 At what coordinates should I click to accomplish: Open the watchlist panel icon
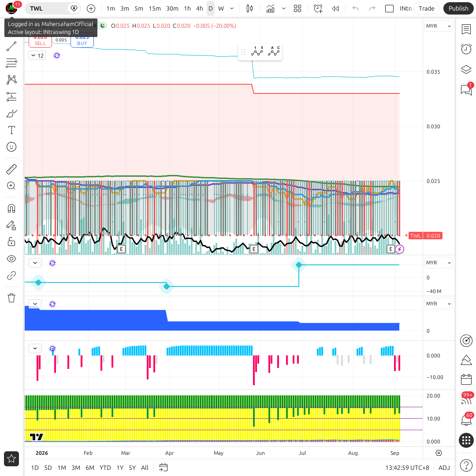pyautogui.click(x=466, y=30)
